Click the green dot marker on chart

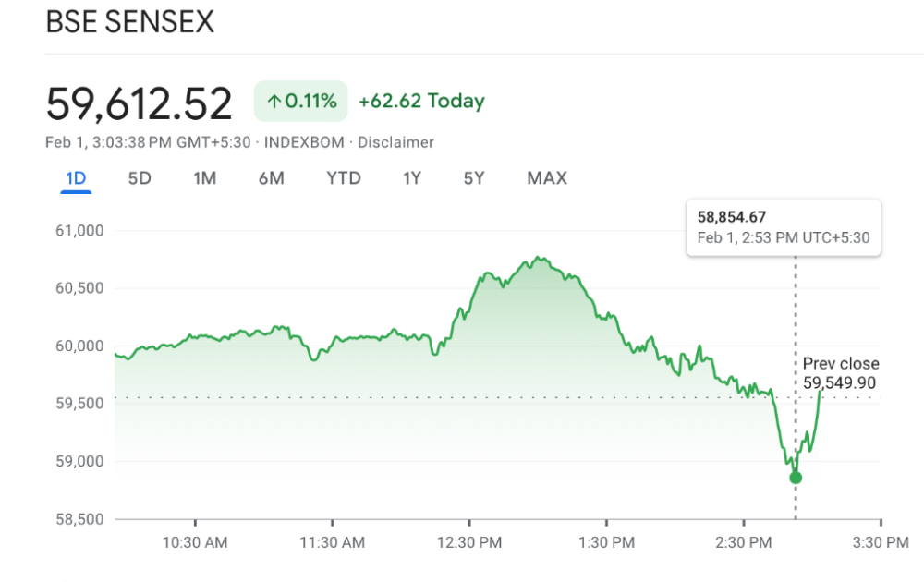pos(796,478)
